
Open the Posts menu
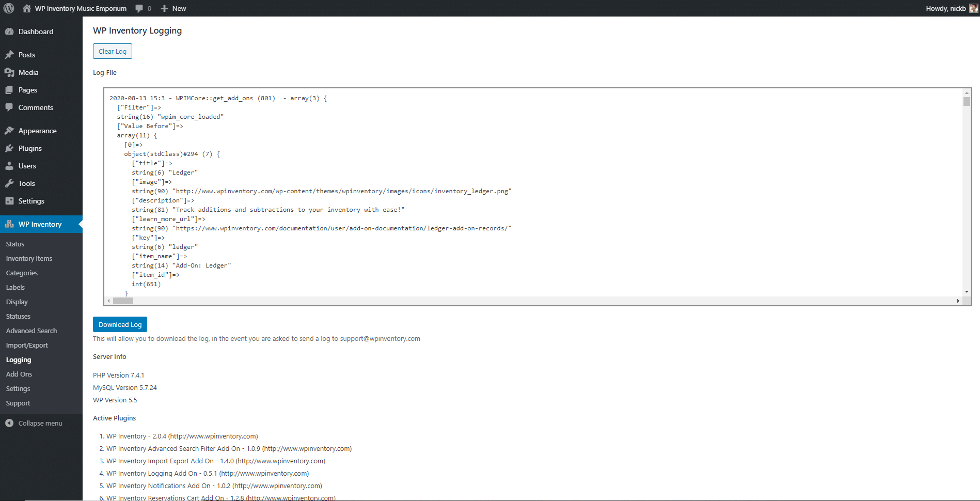tap(41, 55)
